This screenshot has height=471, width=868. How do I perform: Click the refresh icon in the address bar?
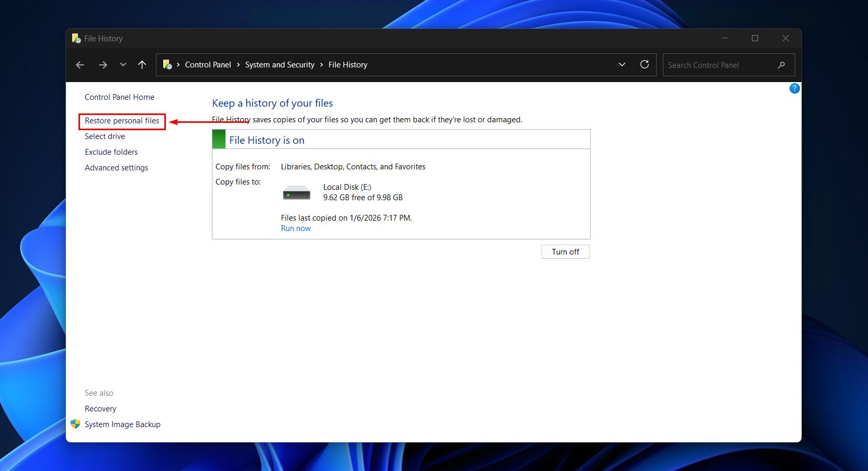645,64
